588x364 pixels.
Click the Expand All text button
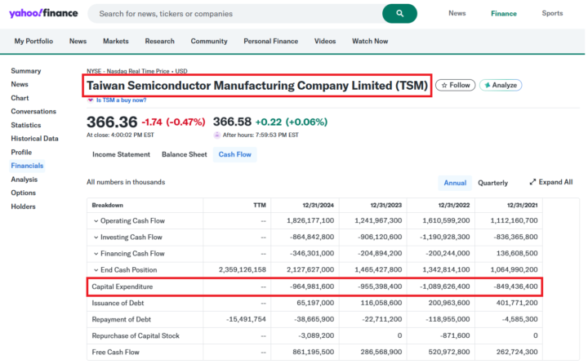556,182
